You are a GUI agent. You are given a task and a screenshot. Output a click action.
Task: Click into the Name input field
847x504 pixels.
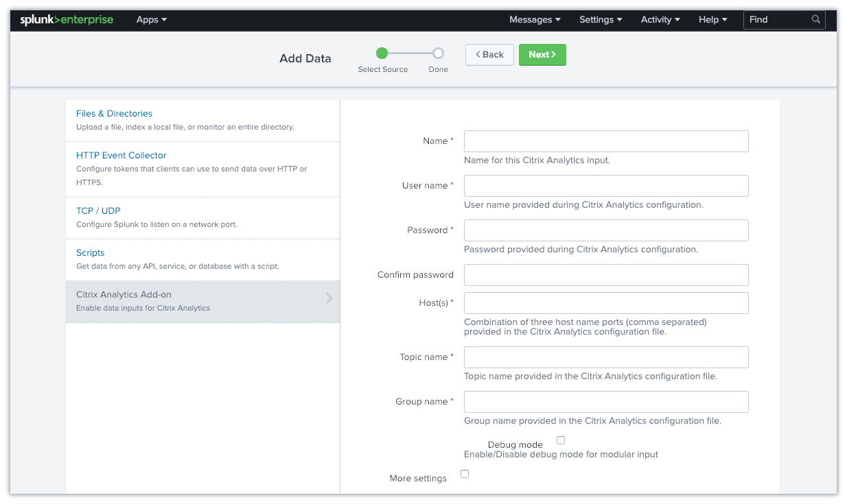click(606, 141)
